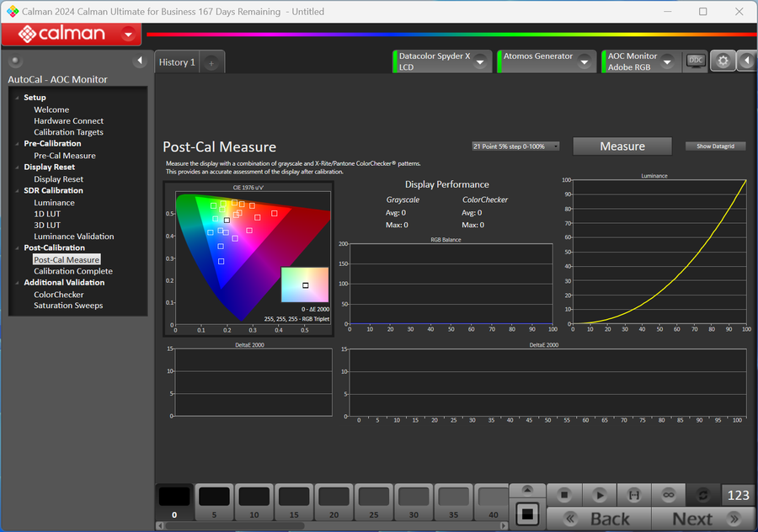Viewport: 758px width, 532px height.
Task: Open the Hardware Connect step
Action: pyautogui.click(x=69, y=121)
